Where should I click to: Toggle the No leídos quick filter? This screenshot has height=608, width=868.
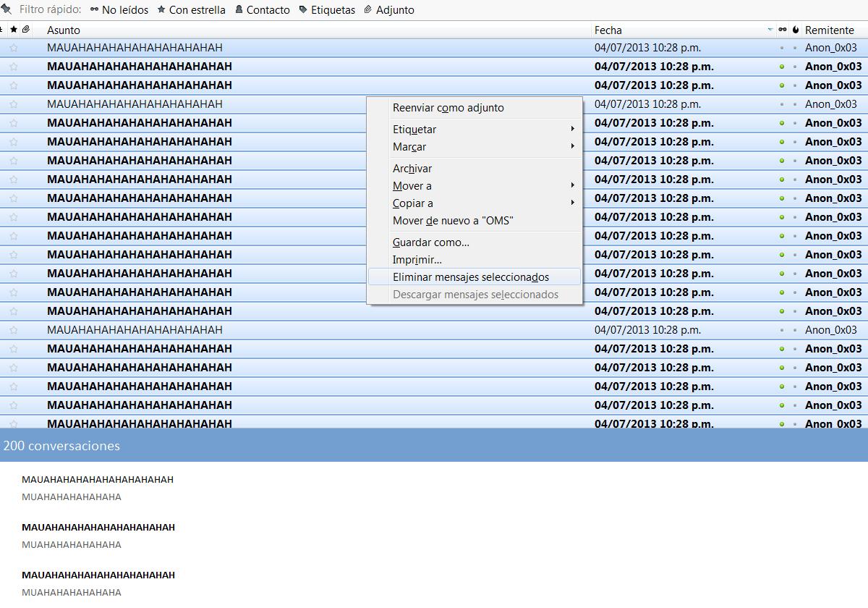tap(119, 10)
